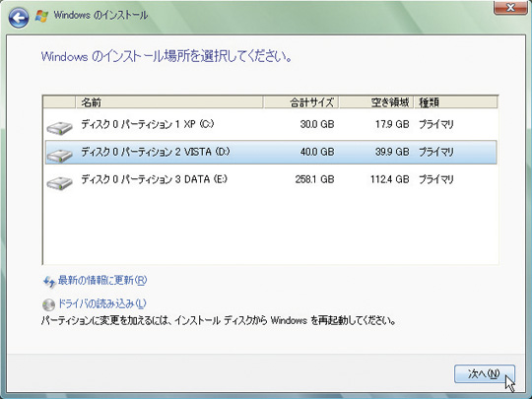
Task: Select ディスク 0 パーティション 2 VISTA (D:)
Action: point(271,152)
